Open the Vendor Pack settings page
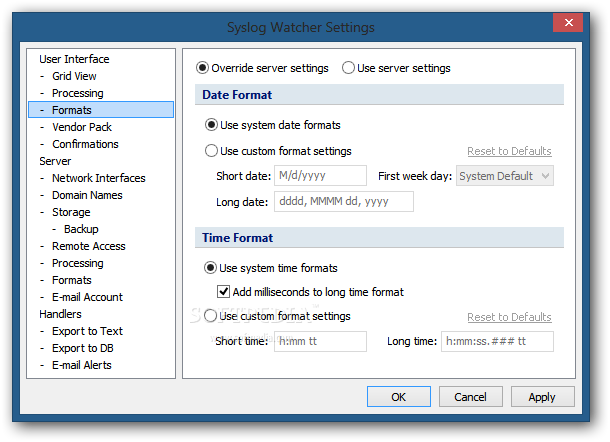This screenshot has width=610, height=442. tap(82, 127)
